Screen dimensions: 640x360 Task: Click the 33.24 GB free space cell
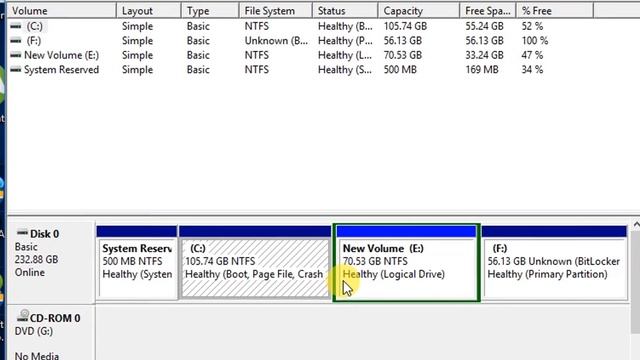484,55
